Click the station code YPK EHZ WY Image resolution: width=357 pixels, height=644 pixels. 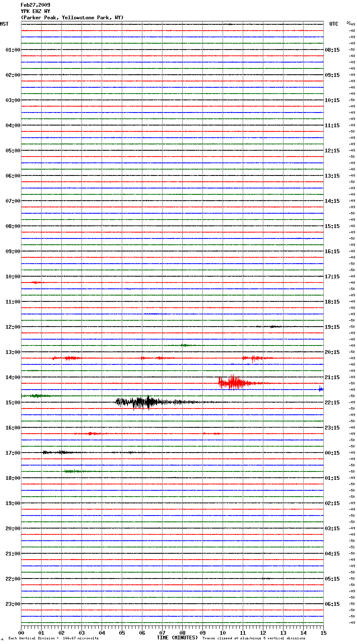(x=35, y=11)
